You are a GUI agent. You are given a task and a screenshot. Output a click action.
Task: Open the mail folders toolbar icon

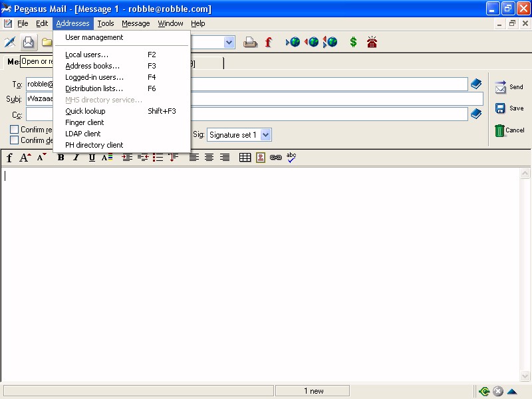pyautogui.click(x=47, y=43)
